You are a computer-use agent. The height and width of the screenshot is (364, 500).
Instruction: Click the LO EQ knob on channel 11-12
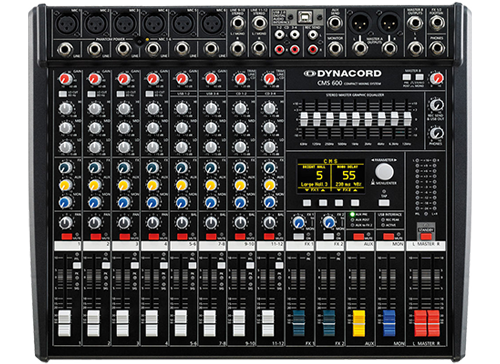pos(269,147)
